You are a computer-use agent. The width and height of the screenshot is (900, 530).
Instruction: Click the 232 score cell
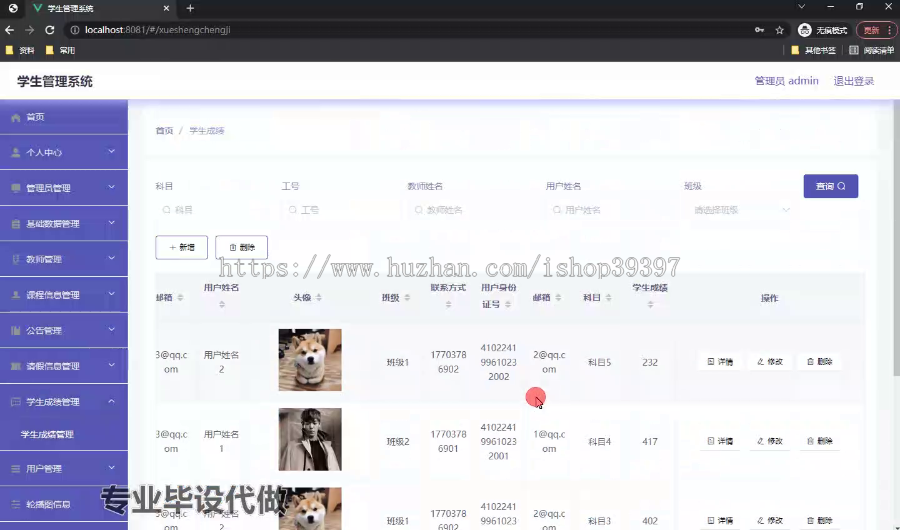tap(650, 362)
